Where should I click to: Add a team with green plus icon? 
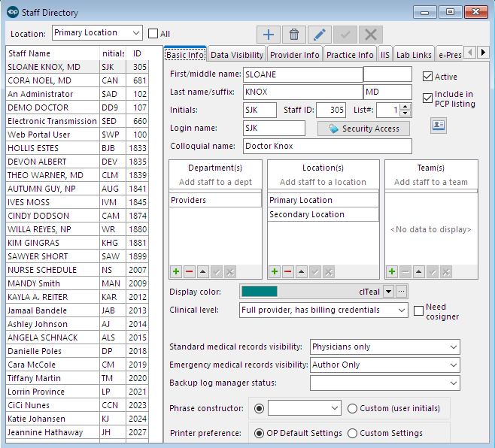(392, 271)
